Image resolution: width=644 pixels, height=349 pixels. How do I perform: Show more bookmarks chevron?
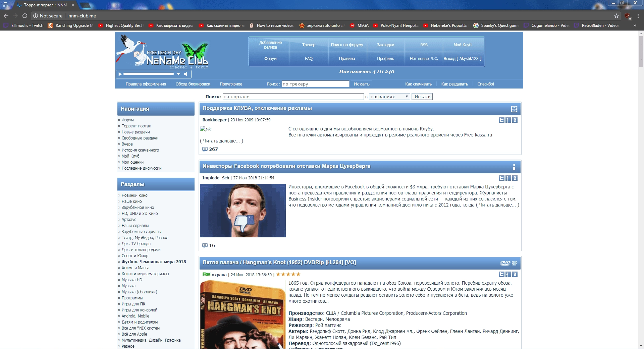click(635, 25)
